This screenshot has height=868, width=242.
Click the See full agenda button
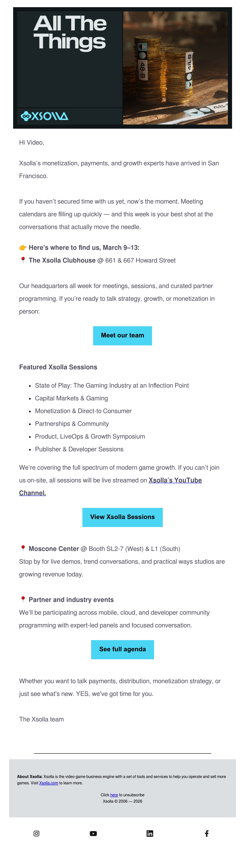click(x=123, y=650)
